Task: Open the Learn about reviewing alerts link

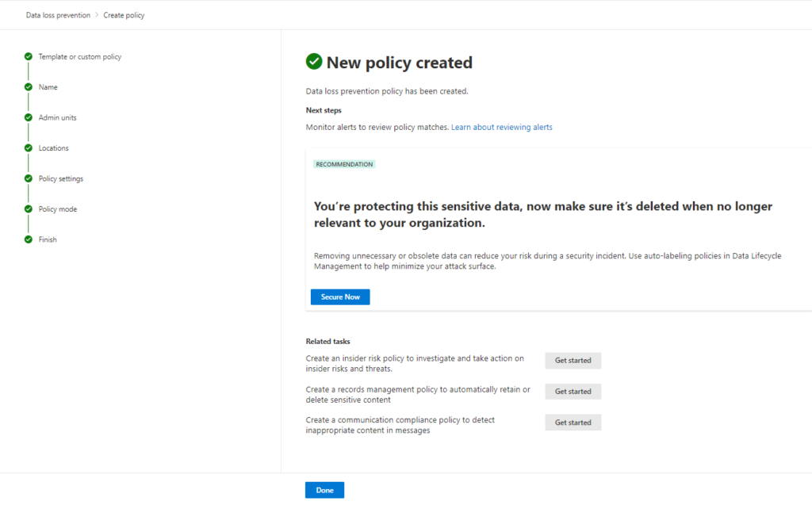Action: [501, 127]
